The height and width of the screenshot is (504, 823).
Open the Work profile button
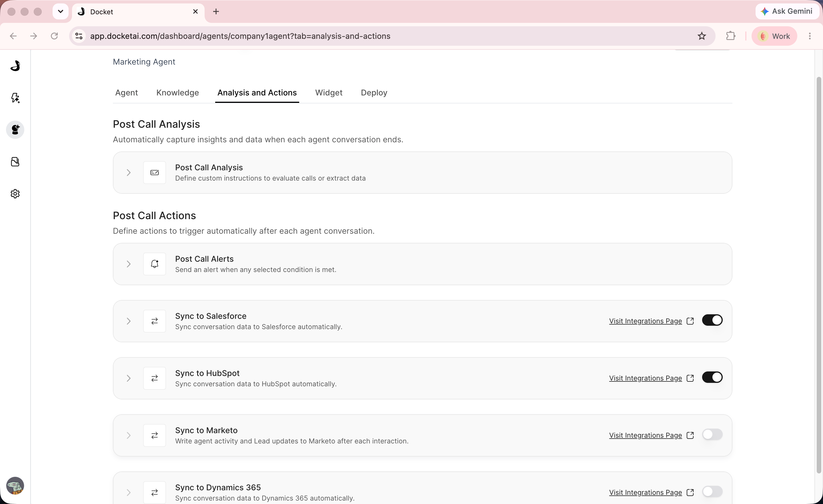pos(774,36)
